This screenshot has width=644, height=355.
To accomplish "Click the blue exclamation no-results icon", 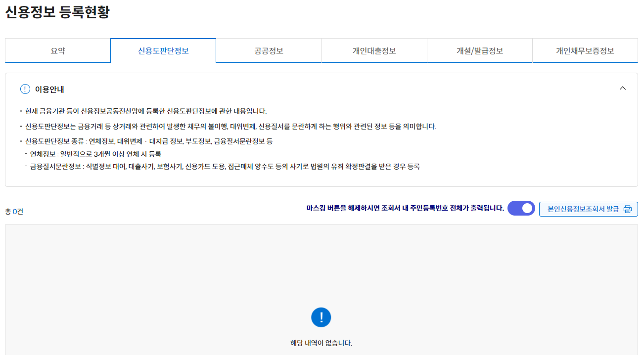I will 321,317.
